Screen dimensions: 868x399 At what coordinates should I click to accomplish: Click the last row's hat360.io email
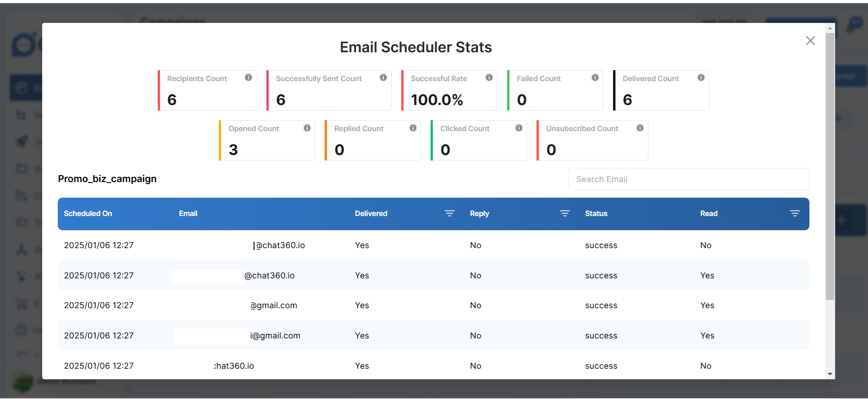[x=234, y=366]
